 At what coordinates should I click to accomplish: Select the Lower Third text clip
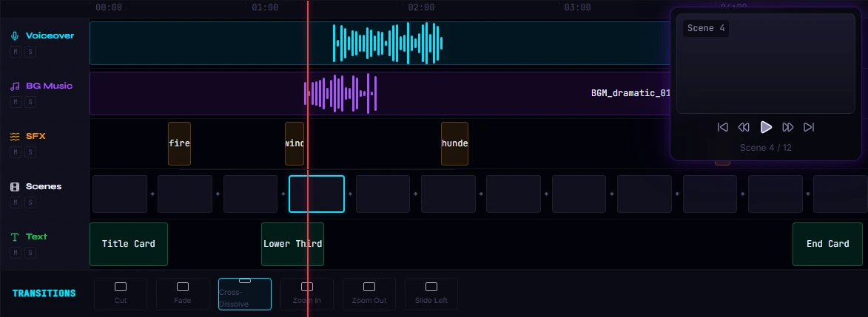pyautogui.click(x=292, y=244)
